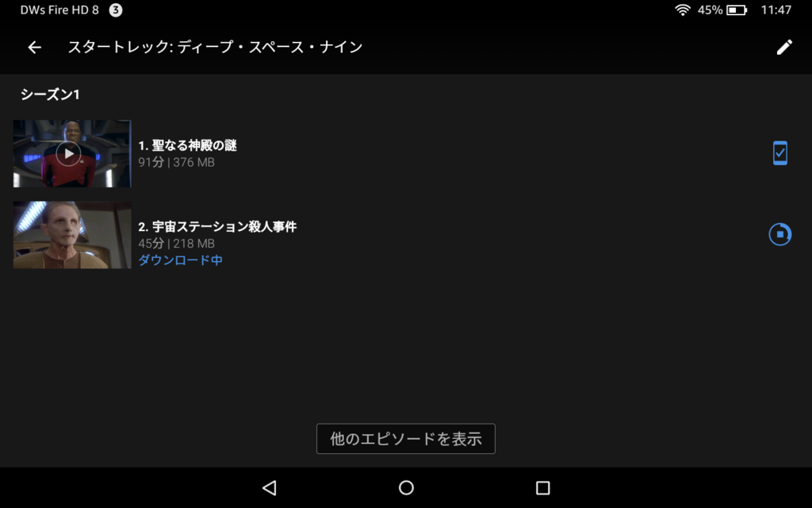The height and width of the screenshot is (508, 812).
Task: Tap the Android home circle button
Action: click(x=406, y=488)
